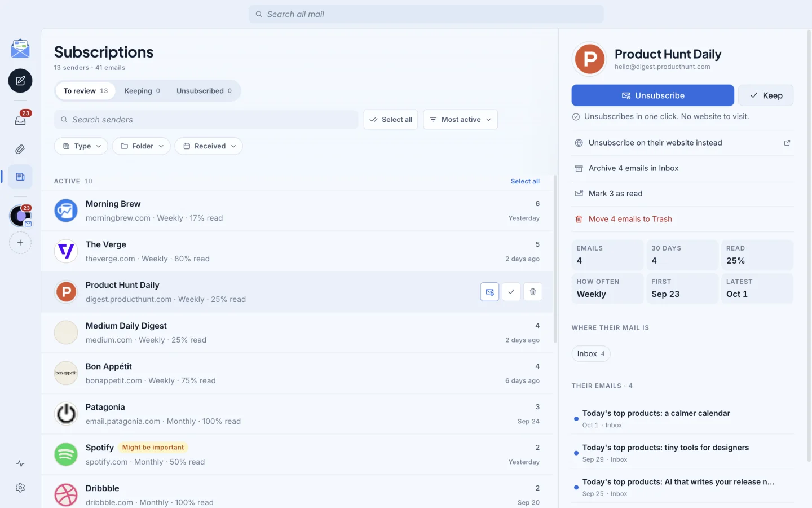Open the inbox icon with 23 badge

click(x=20, y=119)
